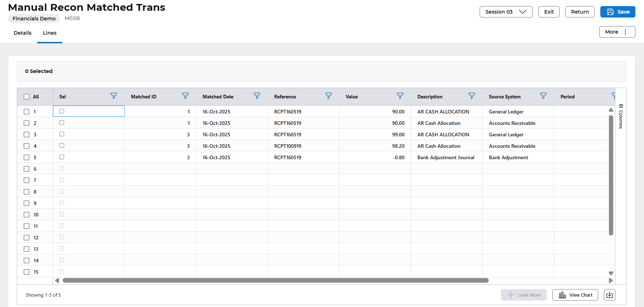
Task: Switch to the Details tab
Action: (23, 33)
